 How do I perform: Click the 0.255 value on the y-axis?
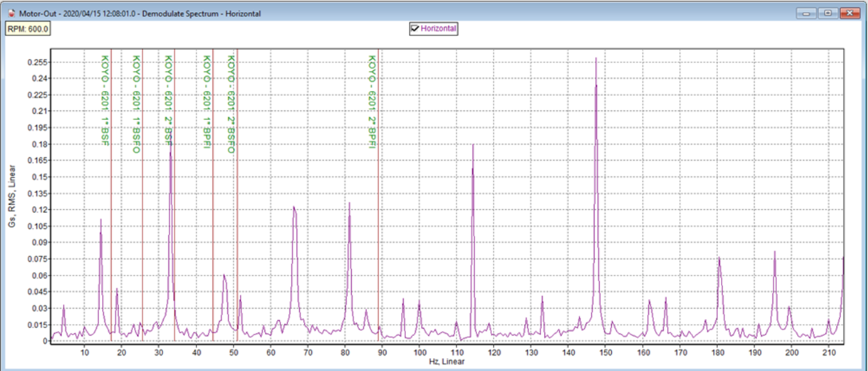(x=37, y=62)
